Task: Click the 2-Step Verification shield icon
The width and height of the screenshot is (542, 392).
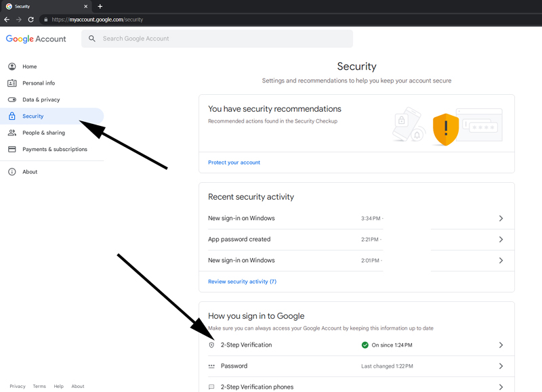Action: (211, 345)
